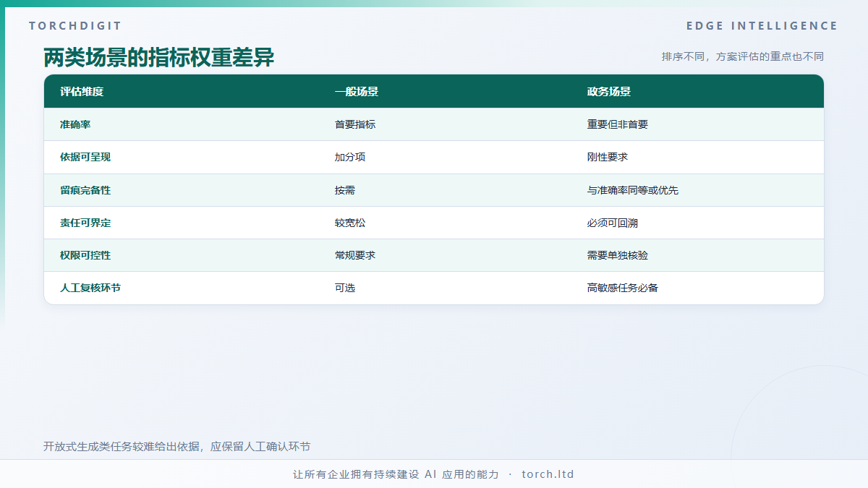This screenshot has height=488, width=868.
Task: Click the 评估维度 column header
Action: tap(82, 92)
